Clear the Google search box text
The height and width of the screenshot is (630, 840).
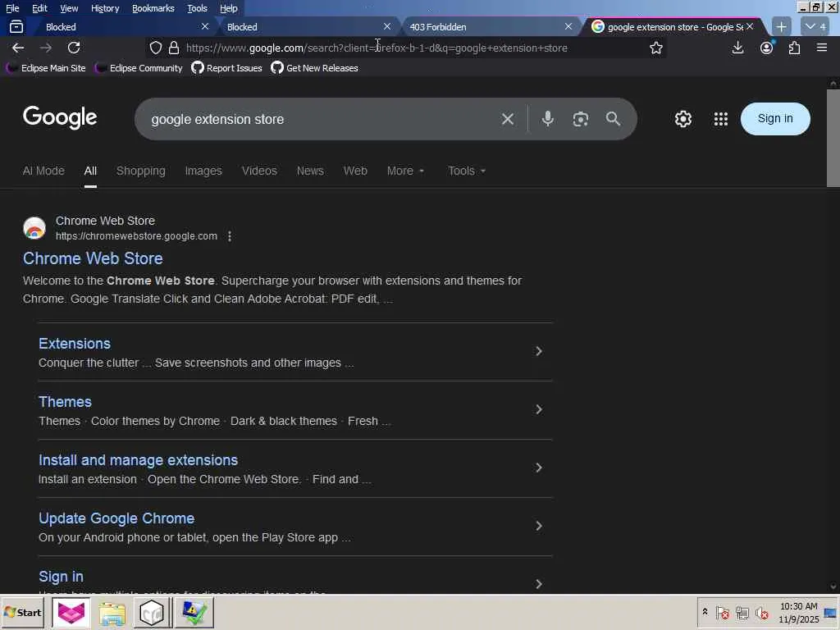(507, 119)
